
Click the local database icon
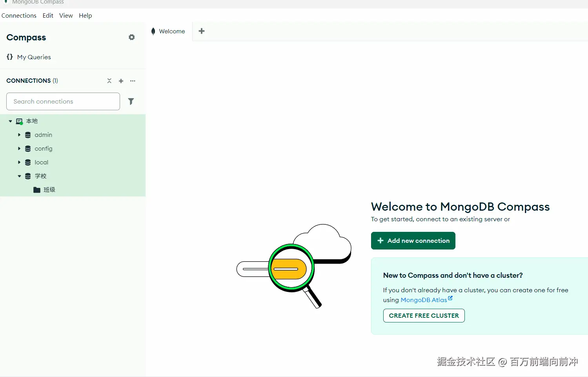point(28,162)
